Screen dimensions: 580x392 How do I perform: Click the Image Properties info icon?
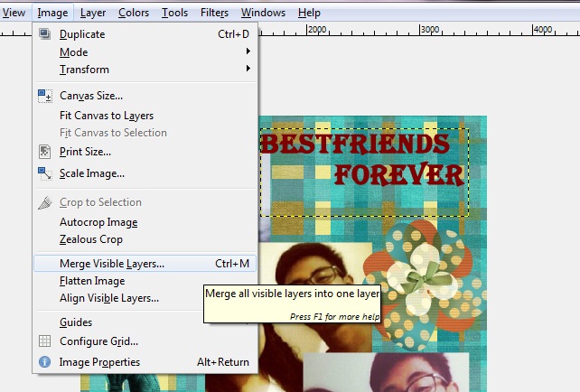tap(45, 361)
